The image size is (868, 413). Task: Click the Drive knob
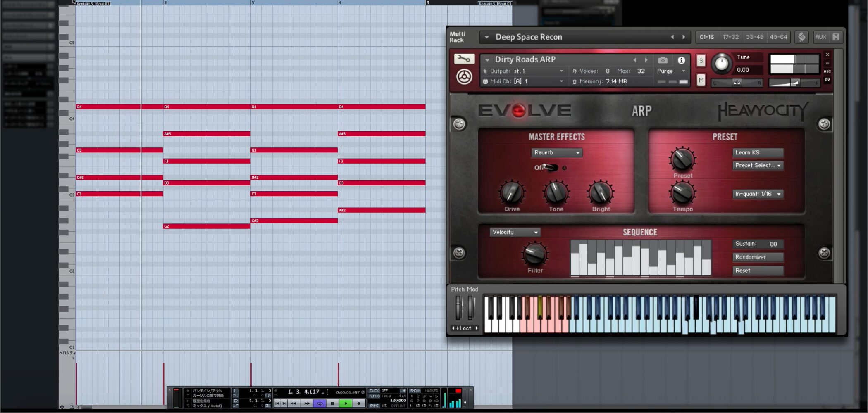(x=512, y=193)
